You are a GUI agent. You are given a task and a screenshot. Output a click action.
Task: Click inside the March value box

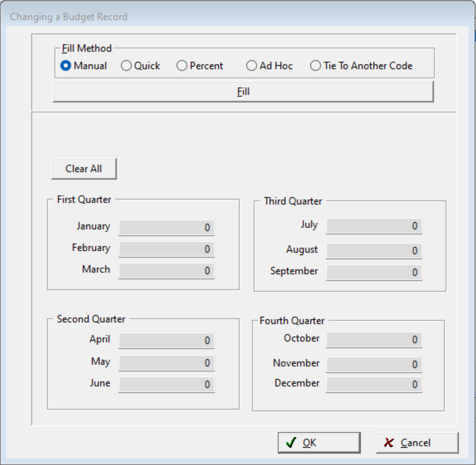pos(166,271)
